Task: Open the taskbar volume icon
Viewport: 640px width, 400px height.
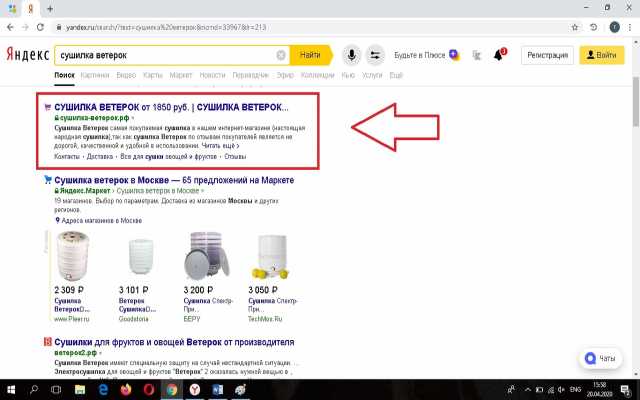Action: pos(561,390)
